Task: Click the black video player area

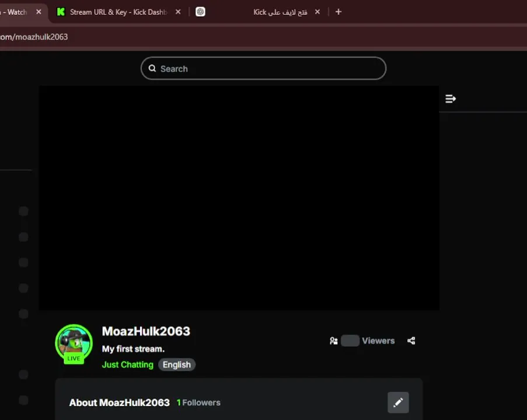Action: 239,198
